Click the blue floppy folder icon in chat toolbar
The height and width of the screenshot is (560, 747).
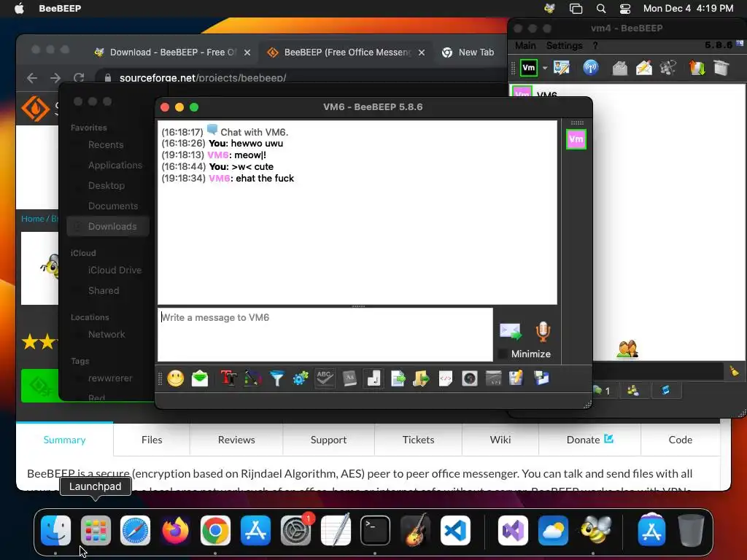(x=542, y=378)
